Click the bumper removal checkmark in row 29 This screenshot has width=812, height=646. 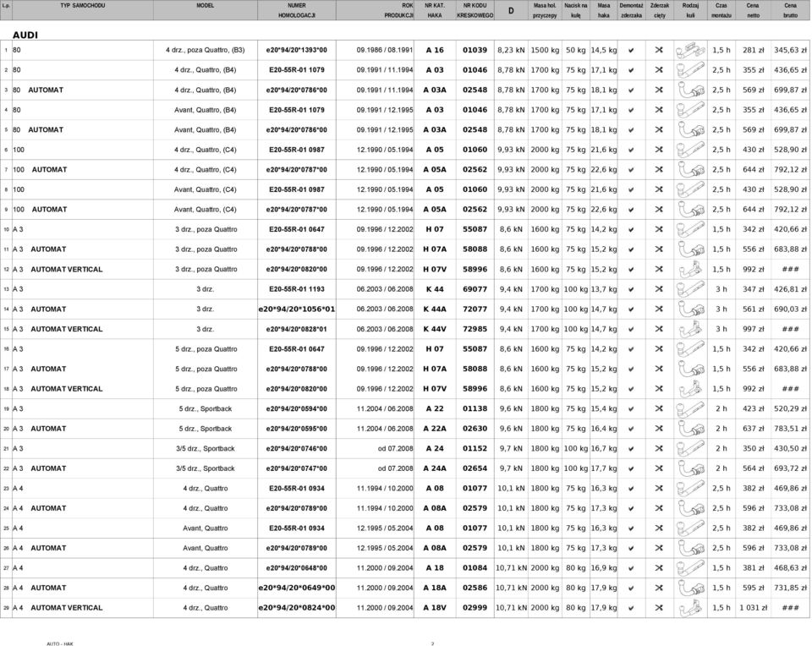[x=631, y=608]
